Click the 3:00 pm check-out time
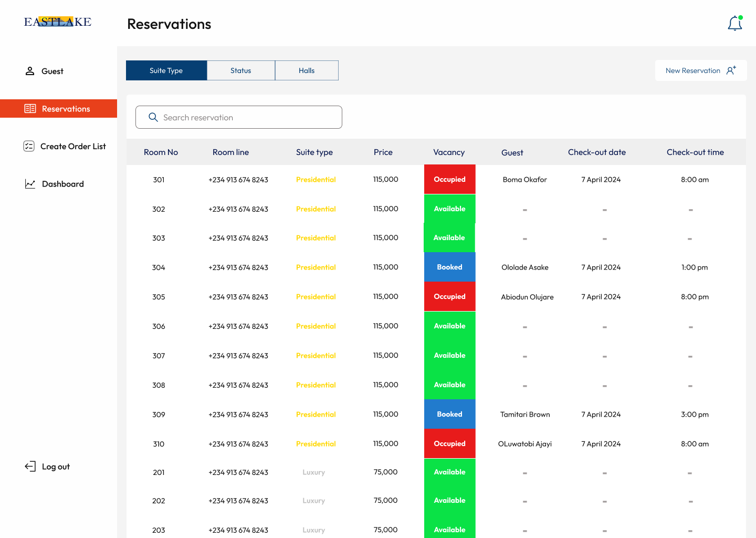The height and width of the screenshot is (538, 756). click(x=695, y=414)
